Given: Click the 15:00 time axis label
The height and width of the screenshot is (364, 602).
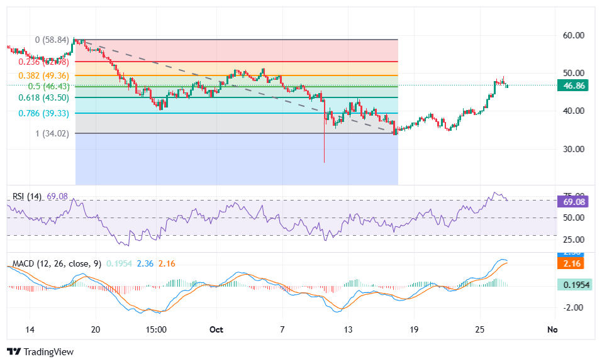Looking at the screenshot, I should tap(155, 329).
